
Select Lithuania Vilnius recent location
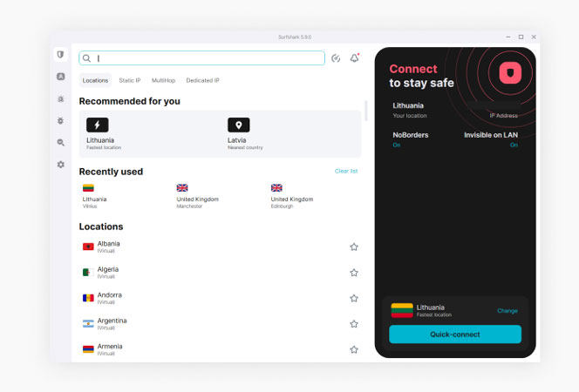(94, 196)
